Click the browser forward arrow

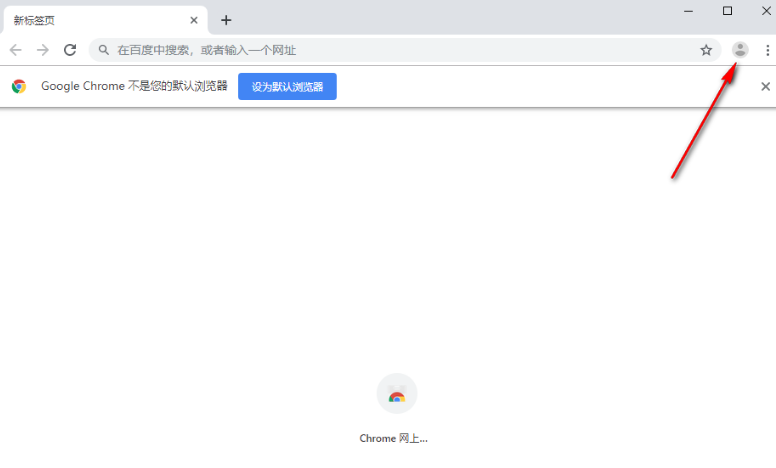tap(43, 50)
